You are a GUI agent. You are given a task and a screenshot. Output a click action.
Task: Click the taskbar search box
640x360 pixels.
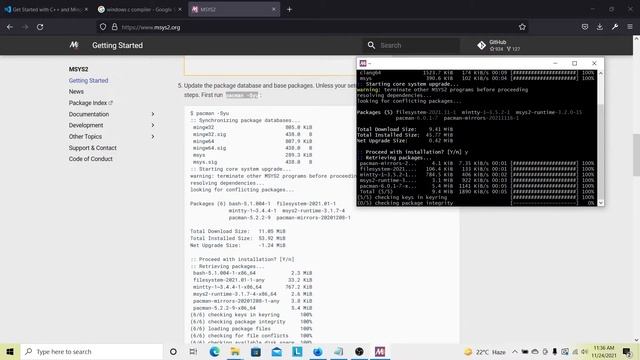coord(91,351)
